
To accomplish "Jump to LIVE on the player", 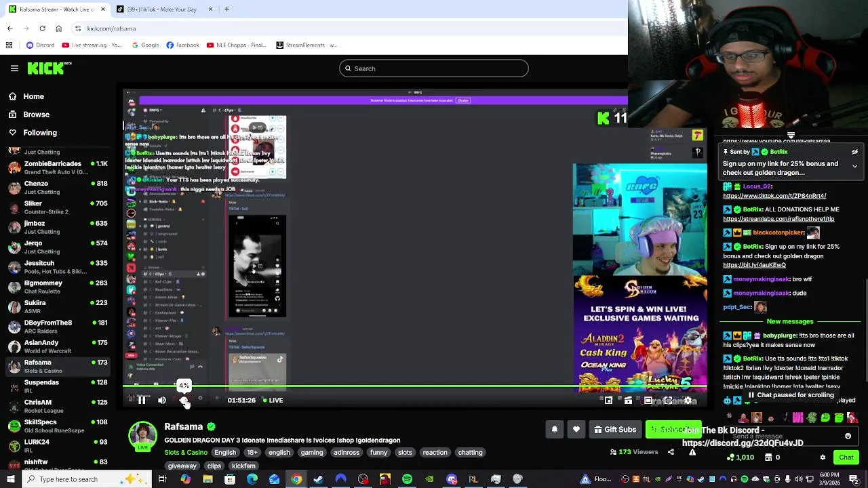I will [x=273, y=401].
